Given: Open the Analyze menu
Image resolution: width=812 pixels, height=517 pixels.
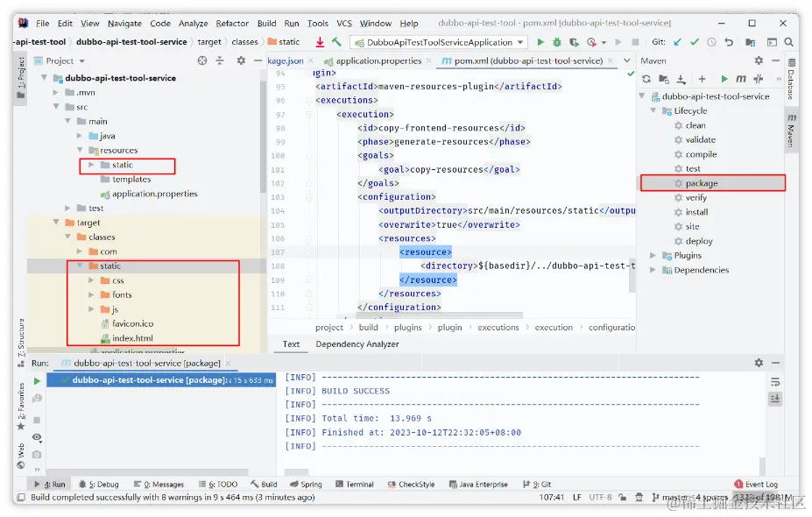Looking at the screenshot, I should [x=194, y=24].
